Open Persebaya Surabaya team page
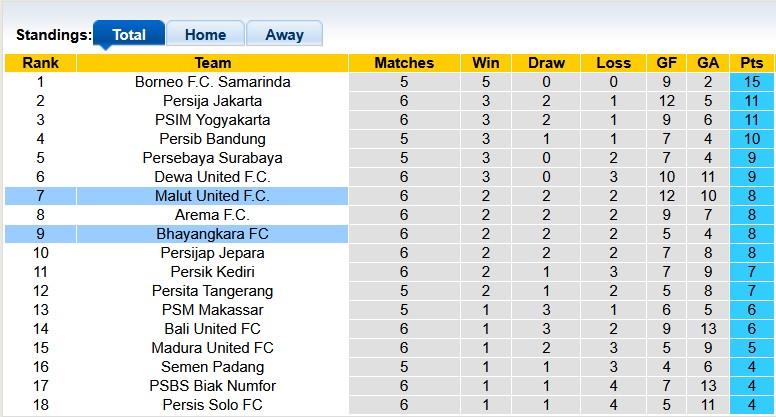Viewport: 776px width, 417px height. tap(212, 158)
